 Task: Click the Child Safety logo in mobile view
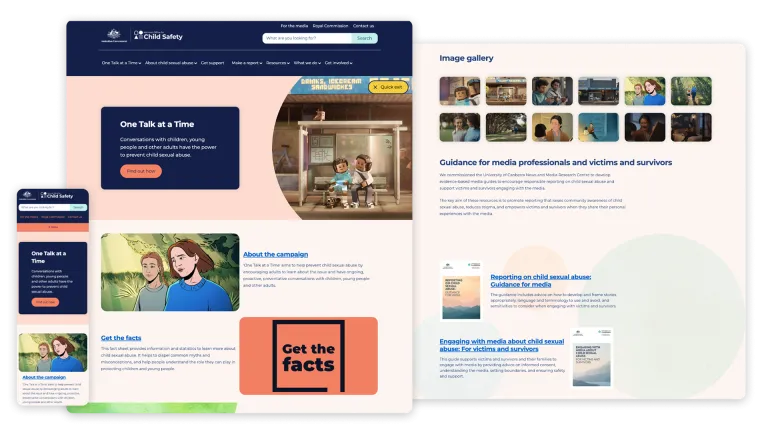(57, 195)
